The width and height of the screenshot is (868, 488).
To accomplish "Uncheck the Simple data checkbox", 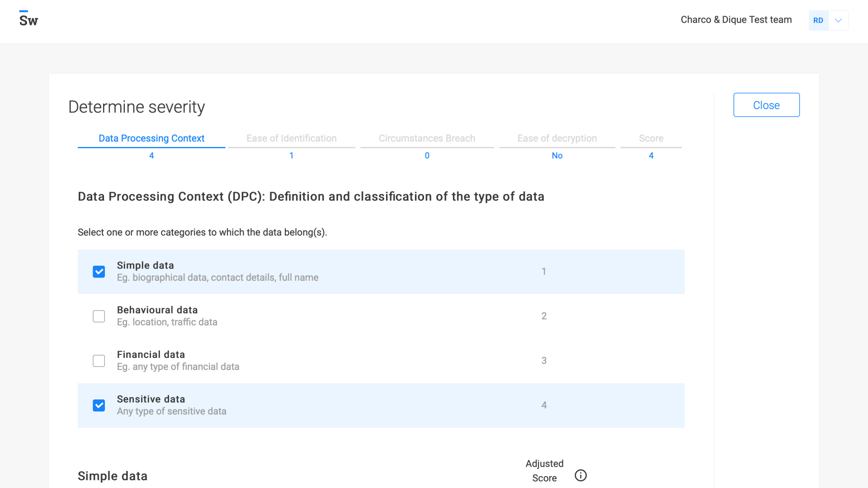I will (99, 272).
